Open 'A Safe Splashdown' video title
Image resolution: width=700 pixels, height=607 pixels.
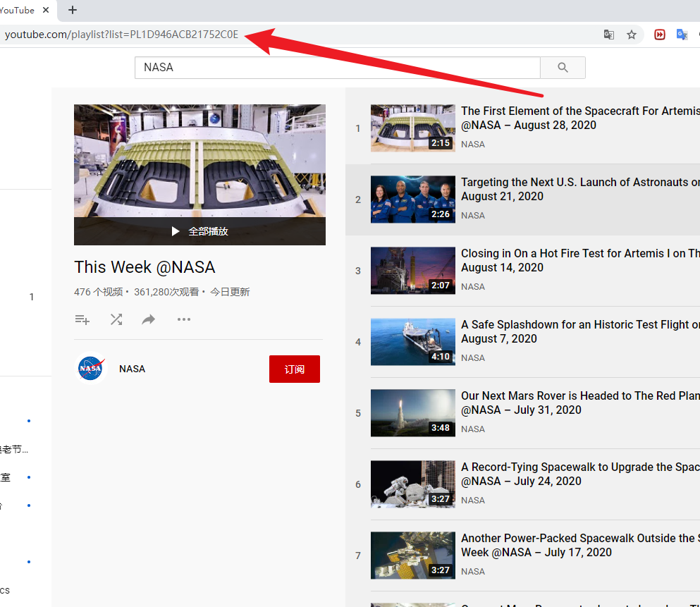pyautogui.click(x=580, y=331)
